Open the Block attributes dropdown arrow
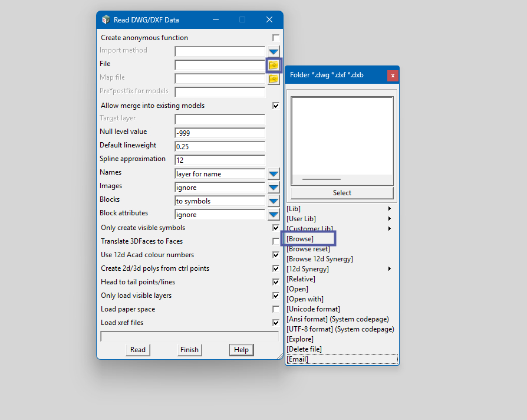The image size is (527, 420). click(274, 215)
